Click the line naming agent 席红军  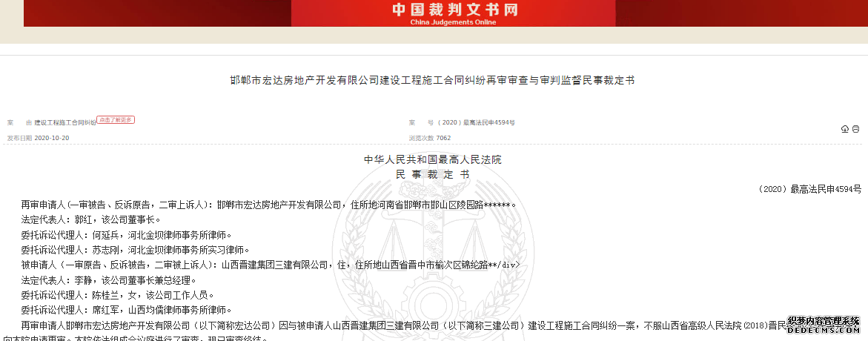(x=126, y=309)
